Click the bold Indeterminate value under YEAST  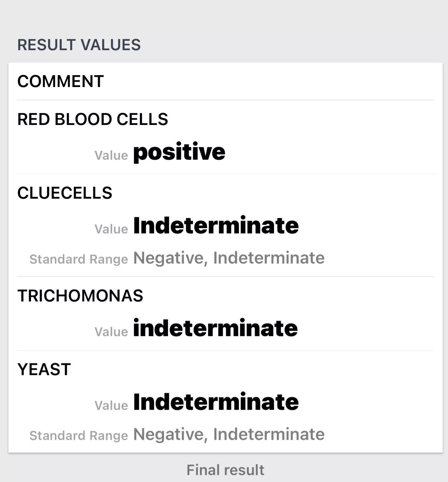(x=216, y=402)
